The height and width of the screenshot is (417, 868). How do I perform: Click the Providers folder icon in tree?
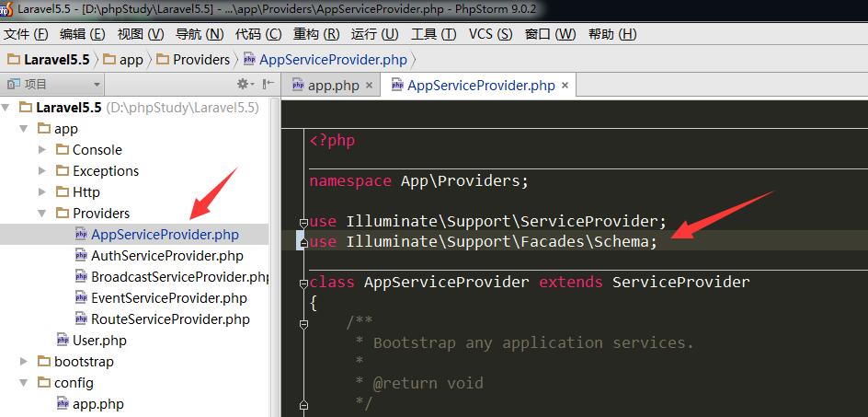pos(63,214)
